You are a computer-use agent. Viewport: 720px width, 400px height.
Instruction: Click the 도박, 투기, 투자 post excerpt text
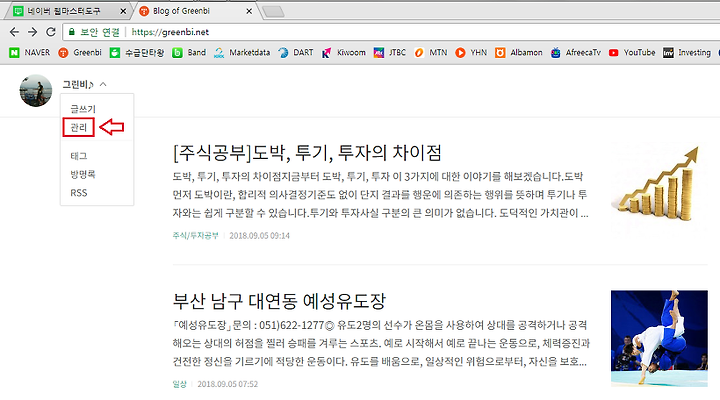(x=381, y=195)
